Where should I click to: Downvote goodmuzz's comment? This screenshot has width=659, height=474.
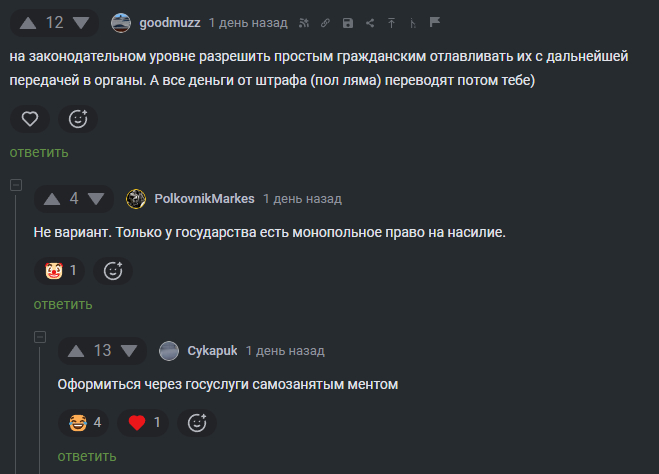(82, 22)
